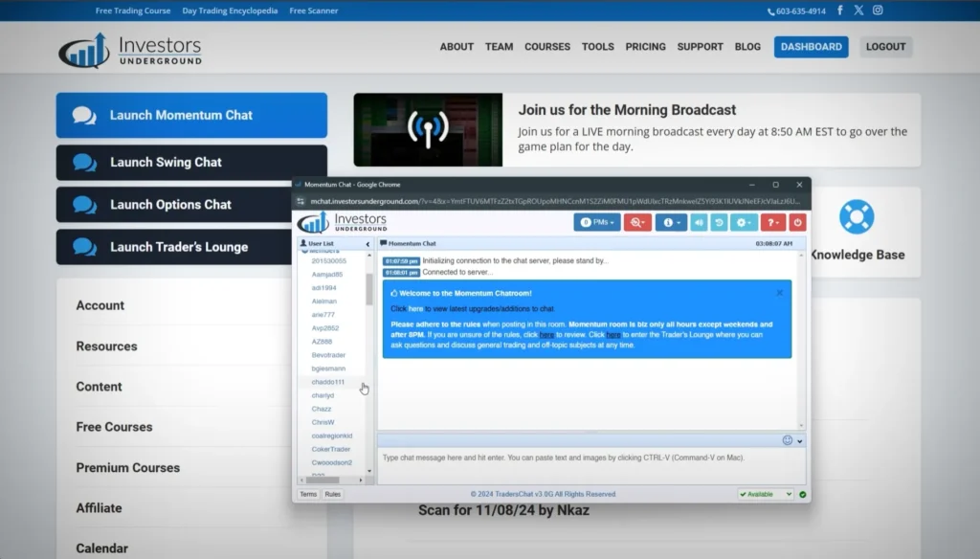Open the COURSES menu in the top navigation
The image size is (980, 559).
(546, 46)
